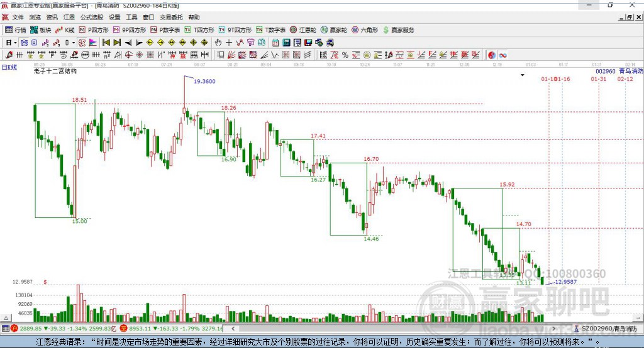Expand the candlestick style dropdown arrow
The image size is (644, 348).
point(74,43)
